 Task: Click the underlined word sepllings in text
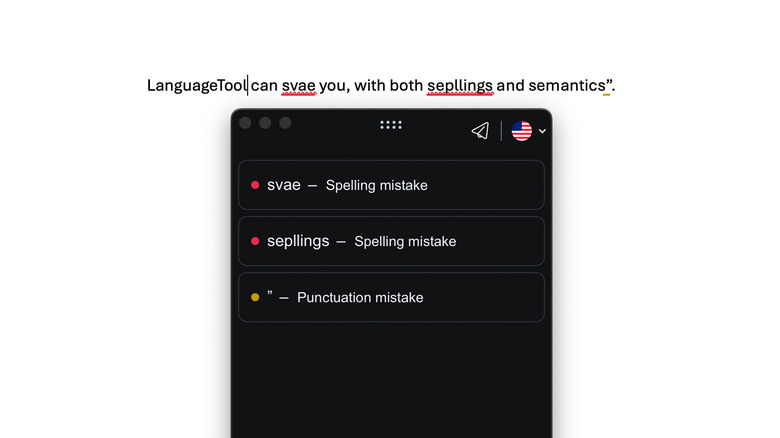coord(459,86)
